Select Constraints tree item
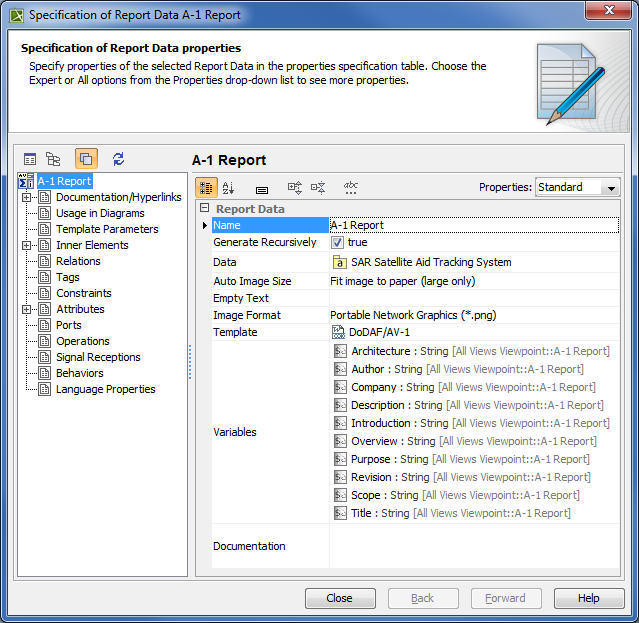Image resolution: width=639 pixels, height=623 pixels. tap(84, 293)
